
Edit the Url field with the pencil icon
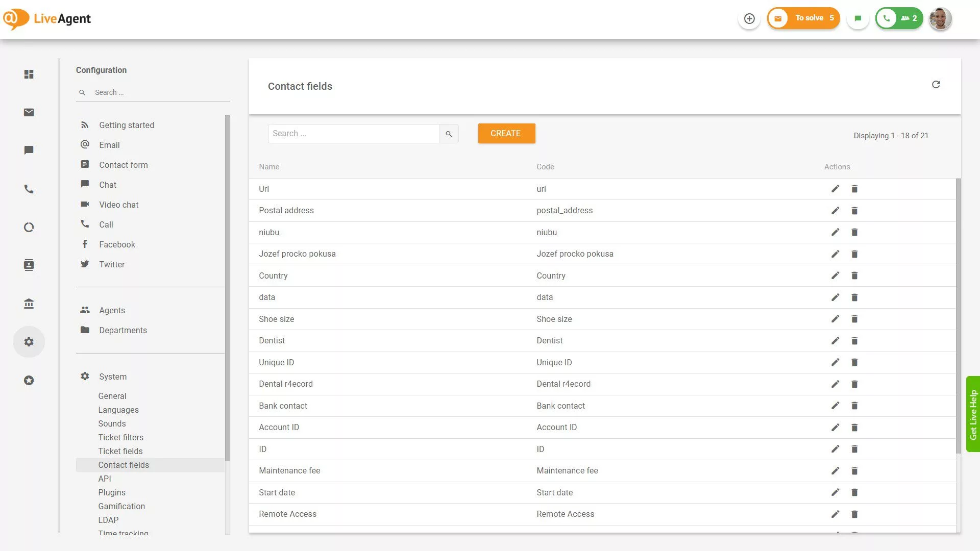point(835,189)
